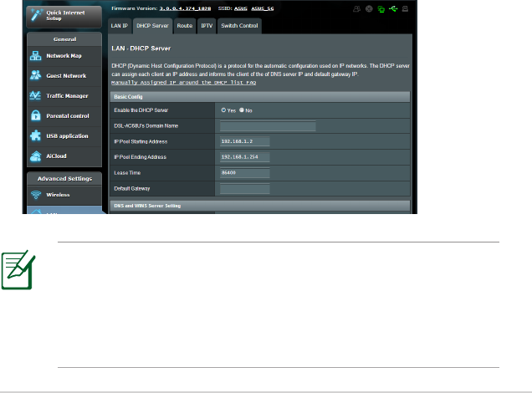This screenshot has width=532, height=393.
Task: Open Network Map from sidebar
Action: pyautogui.click(x=64, y=56)
